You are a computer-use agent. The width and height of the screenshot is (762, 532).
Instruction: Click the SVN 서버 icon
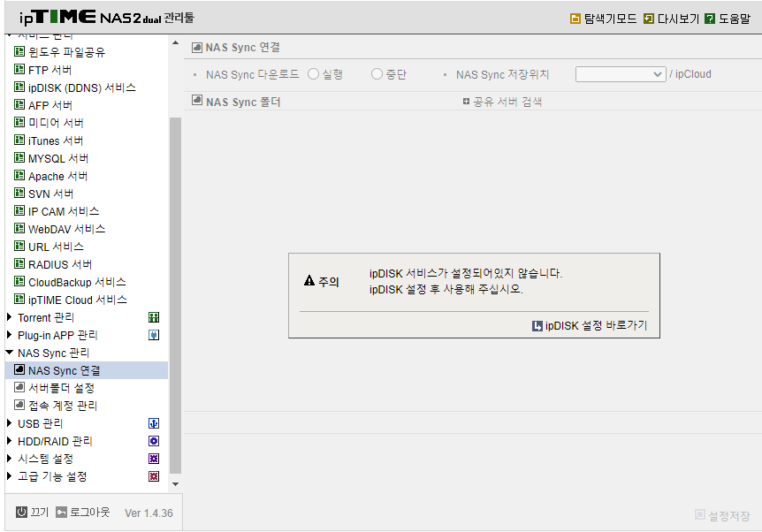[x=19, y=193]
